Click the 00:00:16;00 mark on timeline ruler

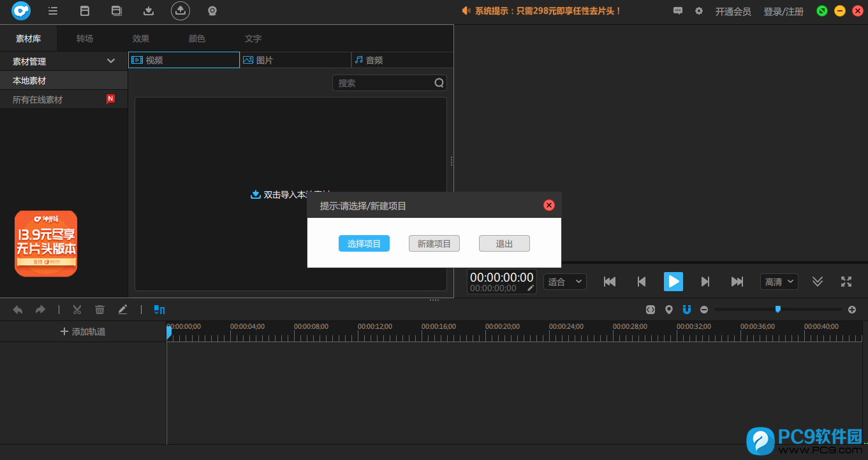click(439, 326)
